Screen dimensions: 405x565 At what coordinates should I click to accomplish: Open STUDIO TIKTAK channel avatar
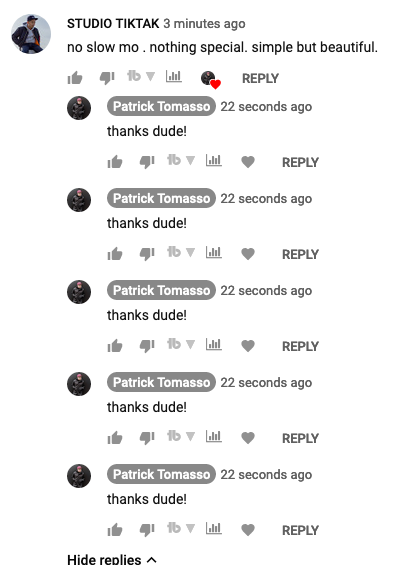[31, 34]
